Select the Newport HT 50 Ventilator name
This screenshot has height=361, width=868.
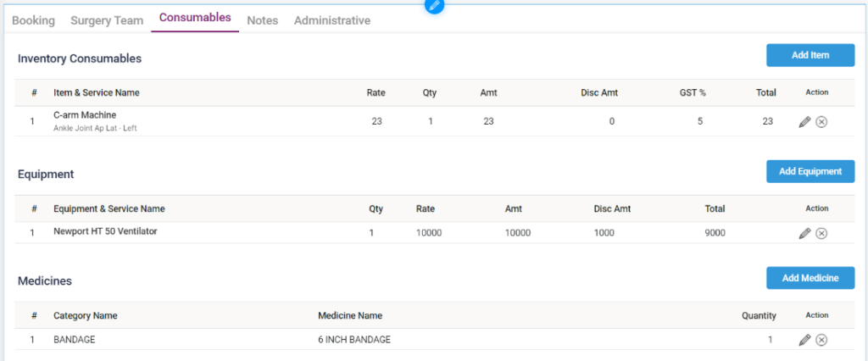point(105,231)
